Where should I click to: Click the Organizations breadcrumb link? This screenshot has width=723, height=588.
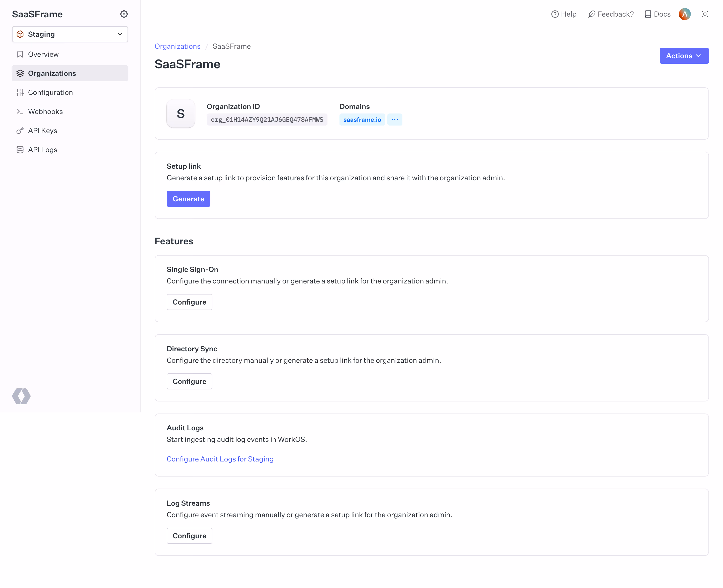[177, 46]
